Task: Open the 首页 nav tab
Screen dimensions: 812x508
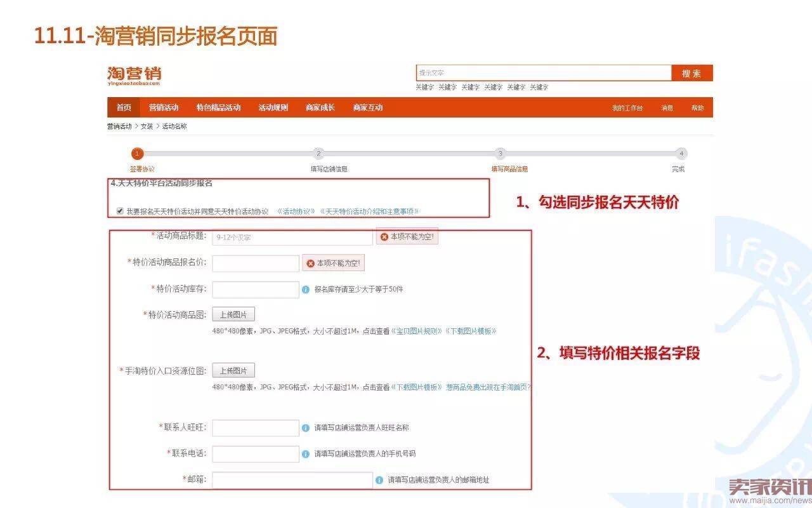Action: click(124, 107)
